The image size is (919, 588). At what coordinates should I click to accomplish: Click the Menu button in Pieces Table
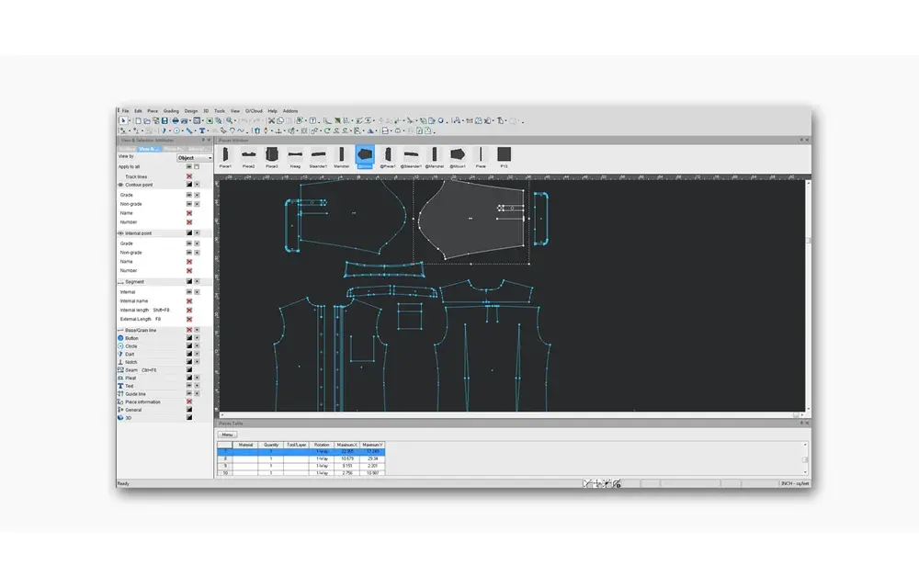point(227,435)
